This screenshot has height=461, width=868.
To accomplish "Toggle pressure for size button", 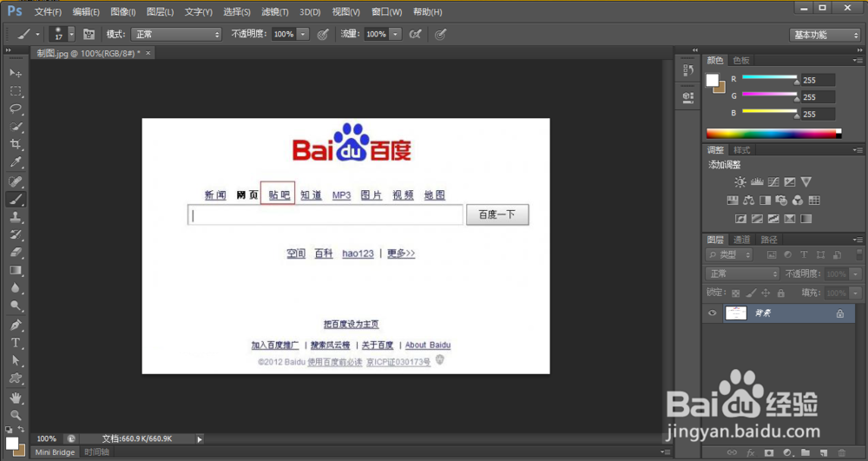I will pyautogui.click(x=440, y=35).
